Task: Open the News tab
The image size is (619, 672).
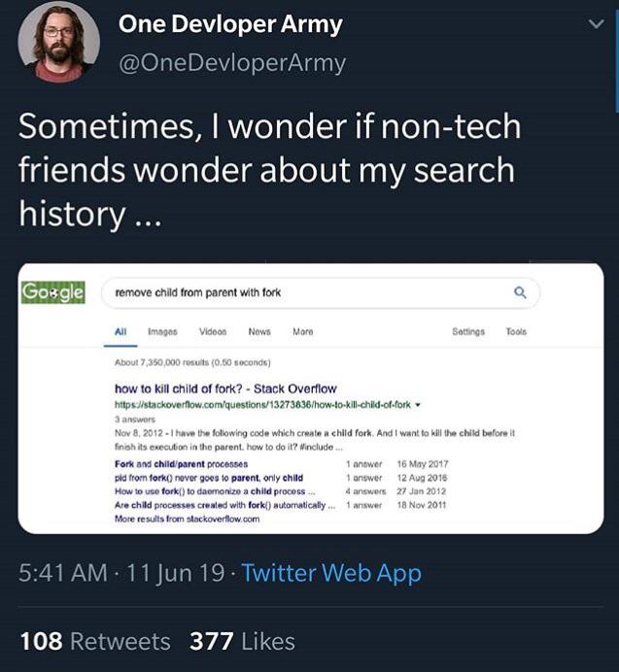Action: tap(259, 331)
